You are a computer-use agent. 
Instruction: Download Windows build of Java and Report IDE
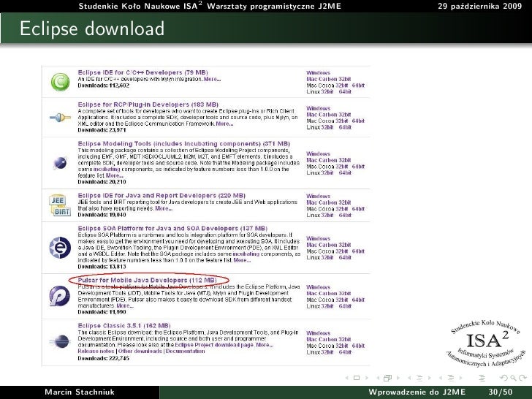(x=318, y=196)
